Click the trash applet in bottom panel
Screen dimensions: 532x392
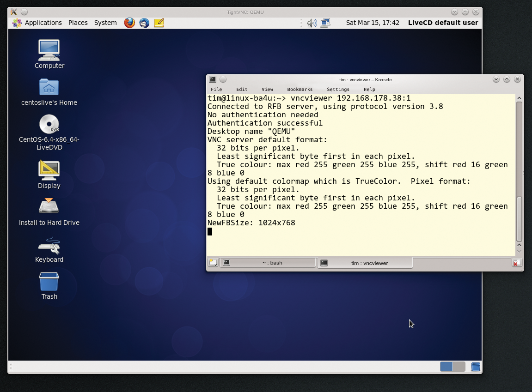point(475,367)
